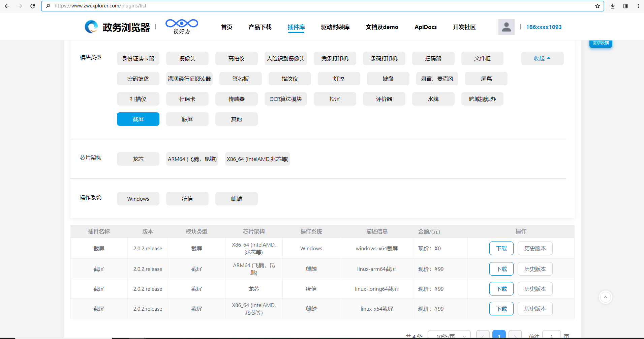Open browser downloads icon
The image size is (644, 339).
(613, 6)
